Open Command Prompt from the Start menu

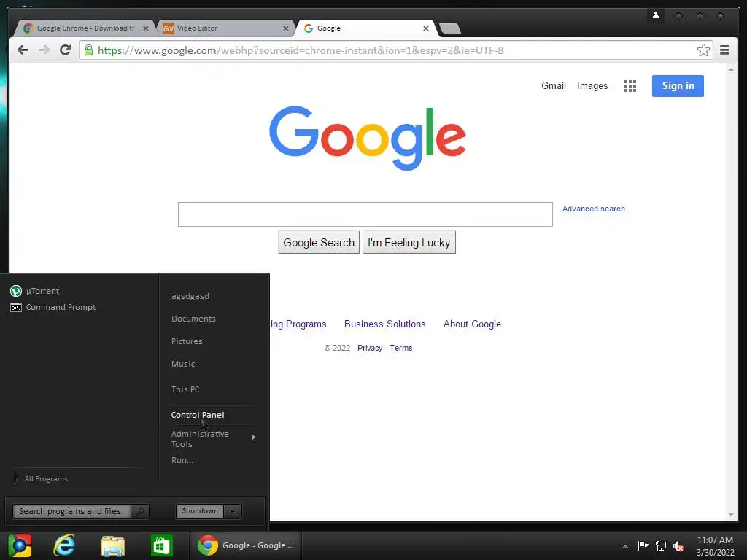click(x=53, y=307)
